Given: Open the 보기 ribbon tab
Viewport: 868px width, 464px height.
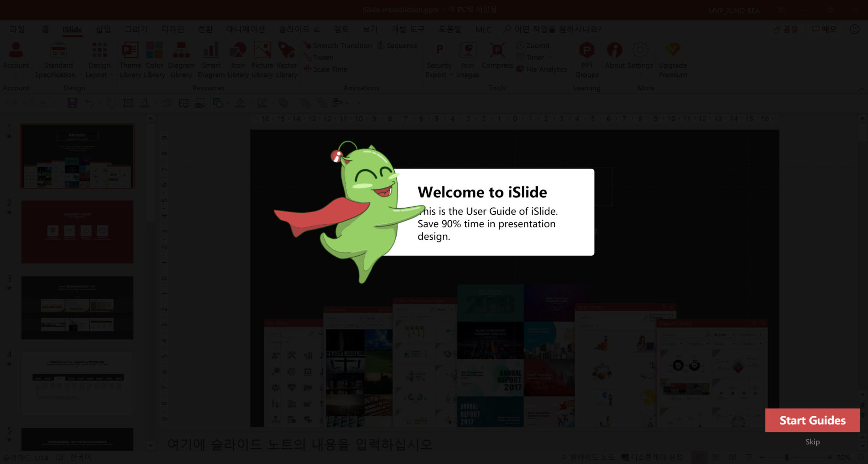Looking at the screenshot, I should pos(370,29).
